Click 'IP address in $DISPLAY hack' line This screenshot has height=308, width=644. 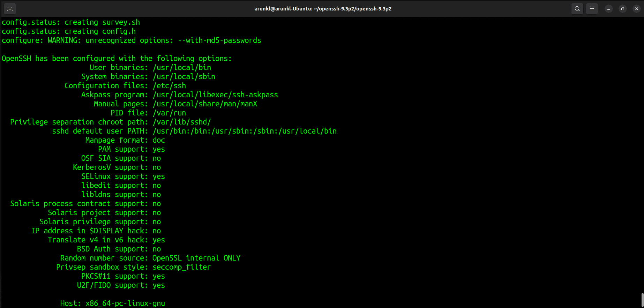96,231
